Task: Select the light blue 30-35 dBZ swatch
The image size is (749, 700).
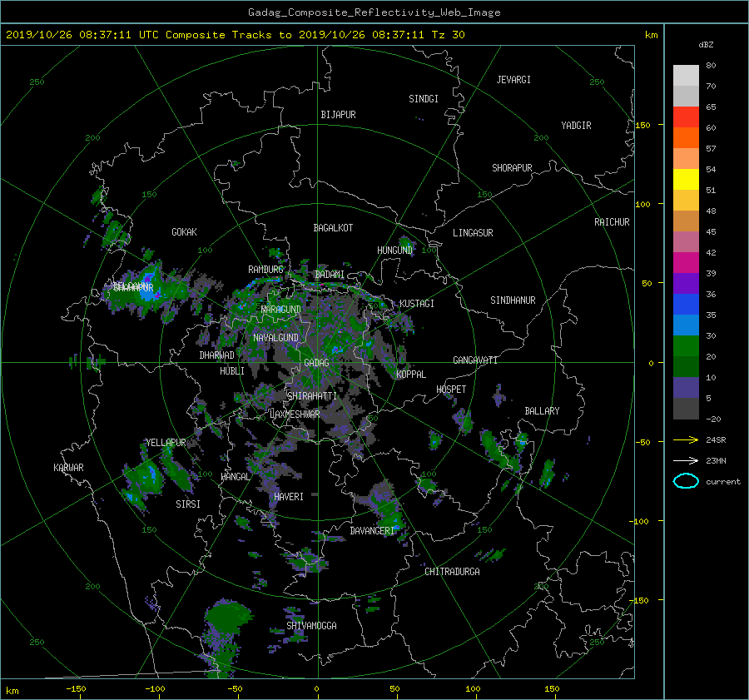Action: [x=686, y=325]
